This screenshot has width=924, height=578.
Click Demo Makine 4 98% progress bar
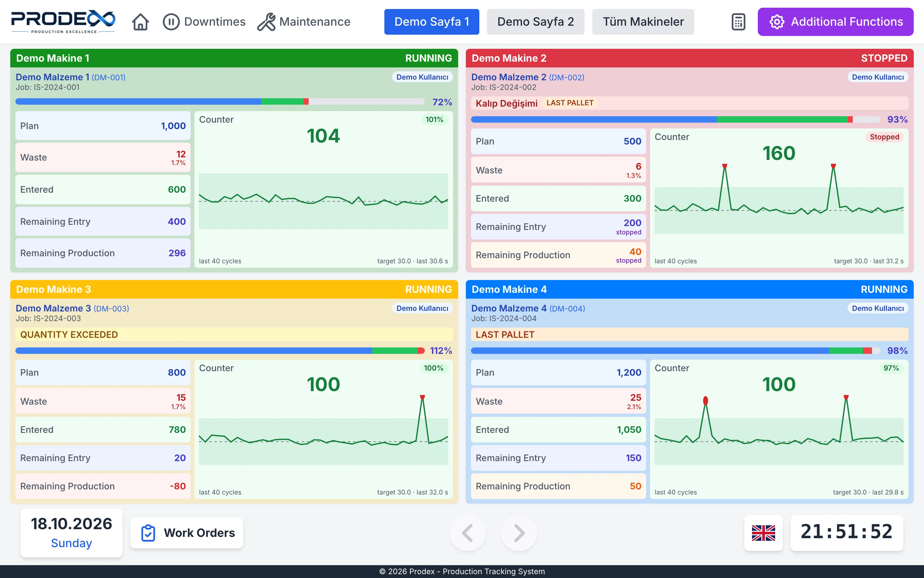click(x=675, y=351)
